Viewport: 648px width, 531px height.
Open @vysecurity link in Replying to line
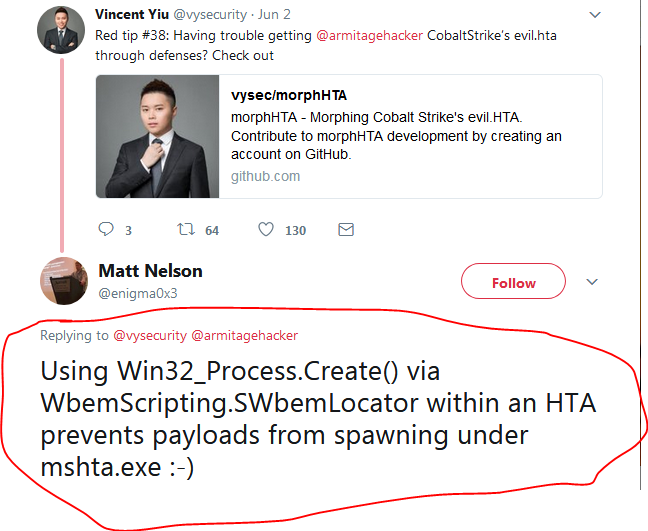tap(150, 335)
